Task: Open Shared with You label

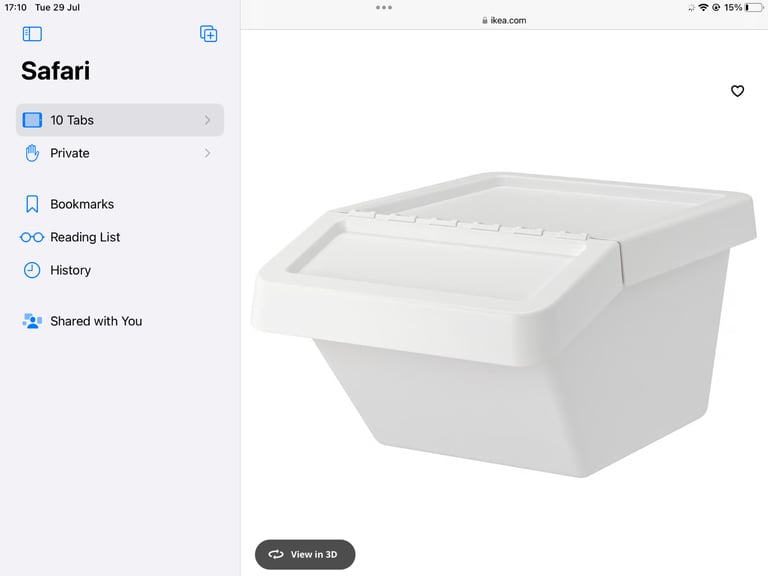Action: pyautogui.click(x=96, y=321)
